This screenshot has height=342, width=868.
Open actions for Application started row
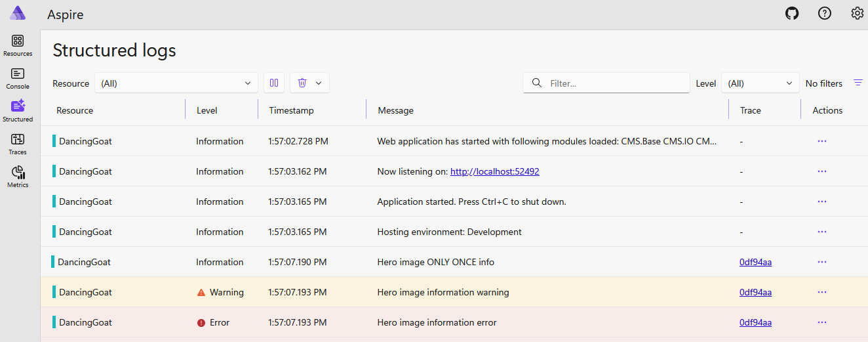pyautogui.click(x=822, y=202)
